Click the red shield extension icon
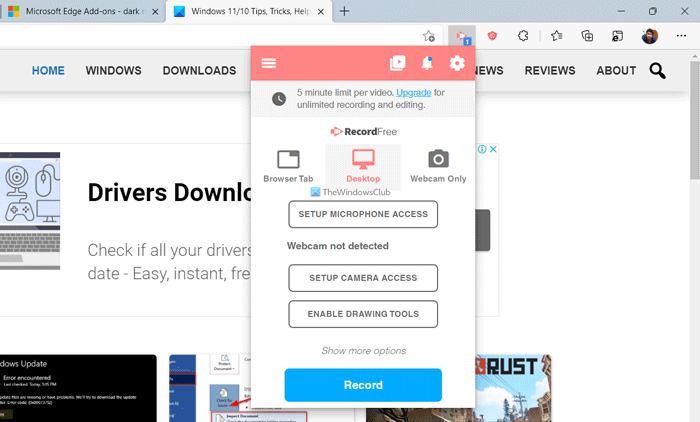700x422 pixels. tap(492, 36)
